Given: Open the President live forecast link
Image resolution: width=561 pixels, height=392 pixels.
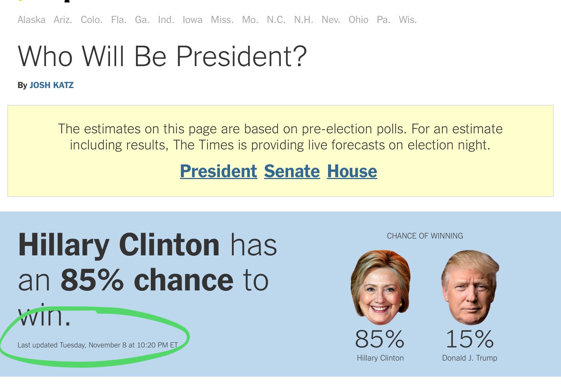Looking at the screenshot, I should (218, 171).
